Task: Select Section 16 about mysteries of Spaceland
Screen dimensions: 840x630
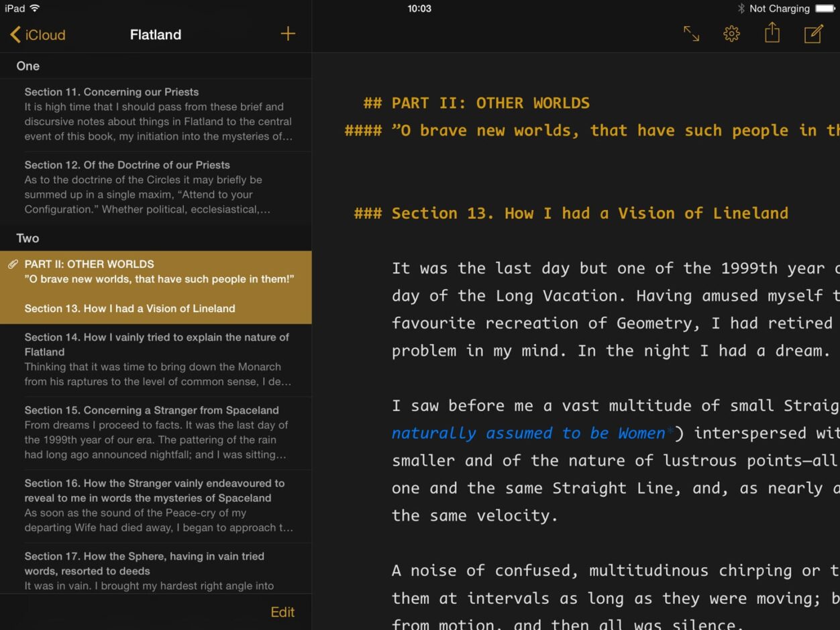Action: (x=158, y=506)
